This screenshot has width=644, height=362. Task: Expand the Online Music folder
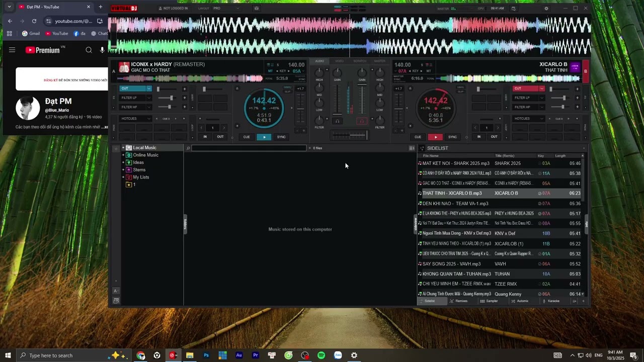pyautogui.click(x=123, y=155)
